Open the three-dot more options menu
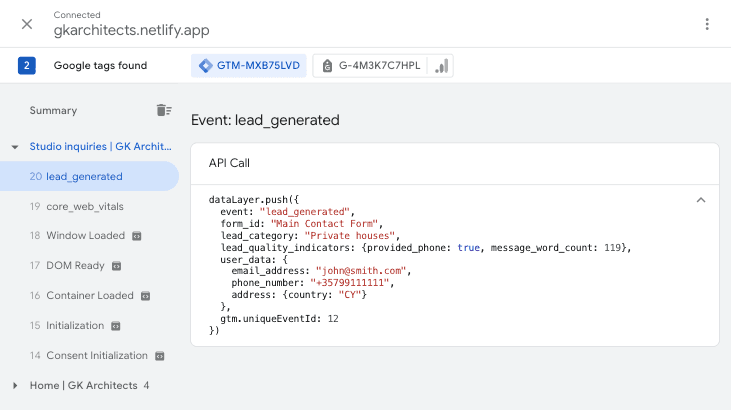Image resolution: width=731 pixels, height=410 pixels. tap(707, 24)
